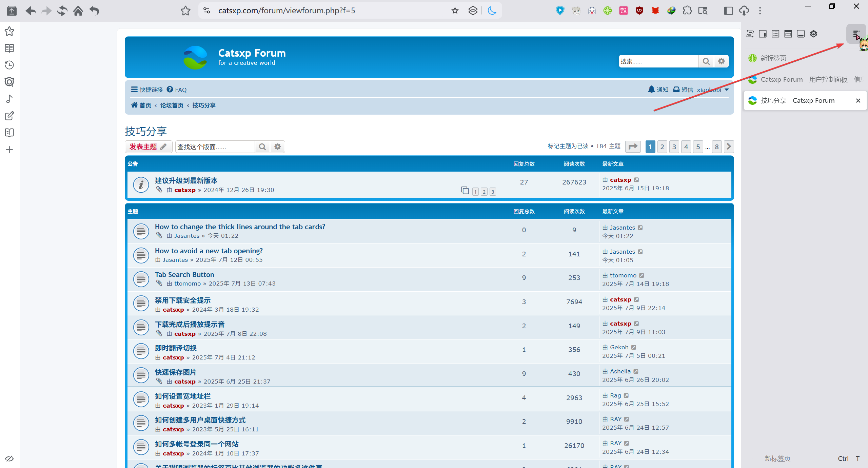
Task: Open the sidebar history clock icon
Action: [9, 65]
